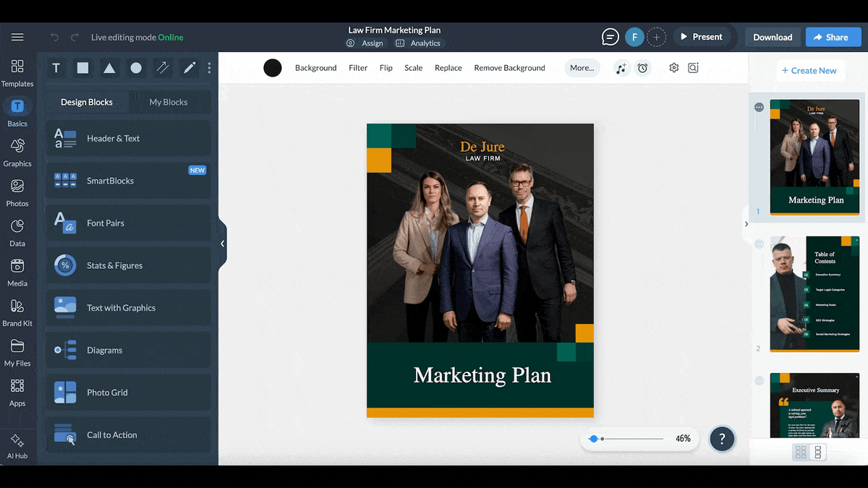The height and width of the screenshot is (488, 868).
Task: Open the Call to Action category
Action: (129, 435)
